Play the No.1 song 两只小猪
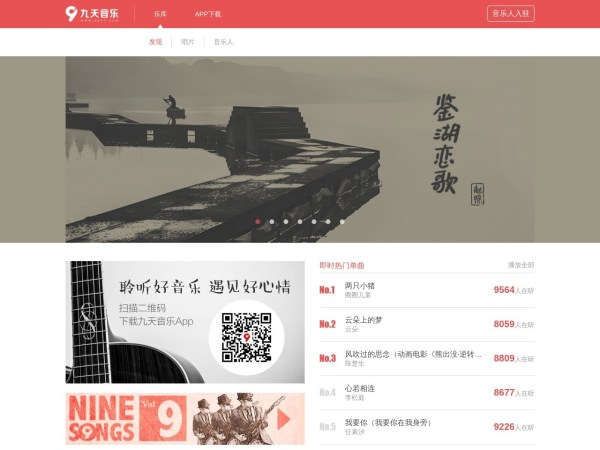 point(360,285)
